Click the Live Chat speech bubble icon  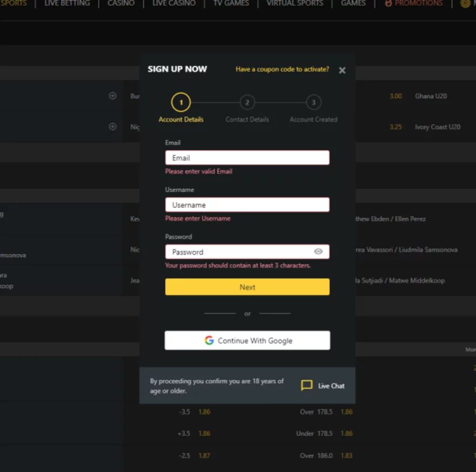[x=307, y=385]
